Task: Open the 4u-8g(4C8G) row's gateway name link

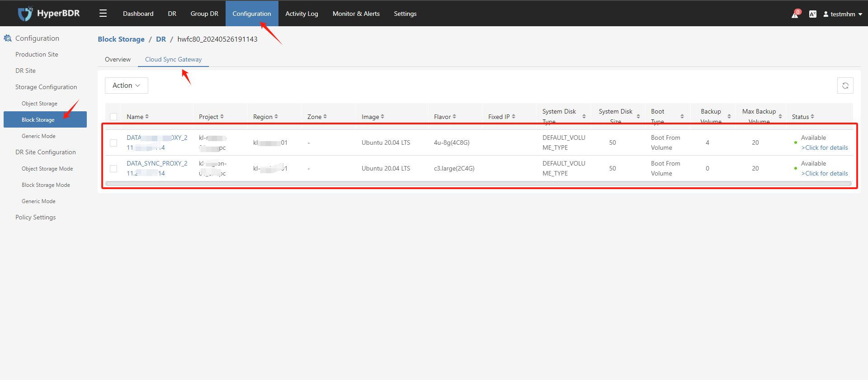Action: [157, 142]
